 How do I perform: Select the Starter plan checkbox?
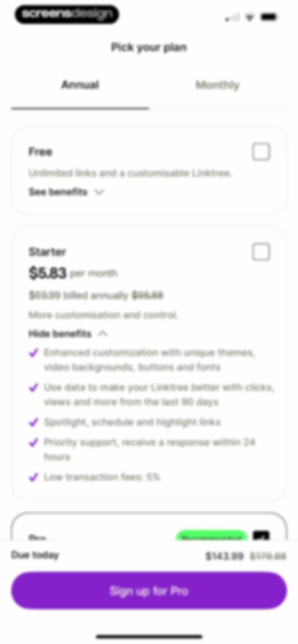tap(261, 252)
